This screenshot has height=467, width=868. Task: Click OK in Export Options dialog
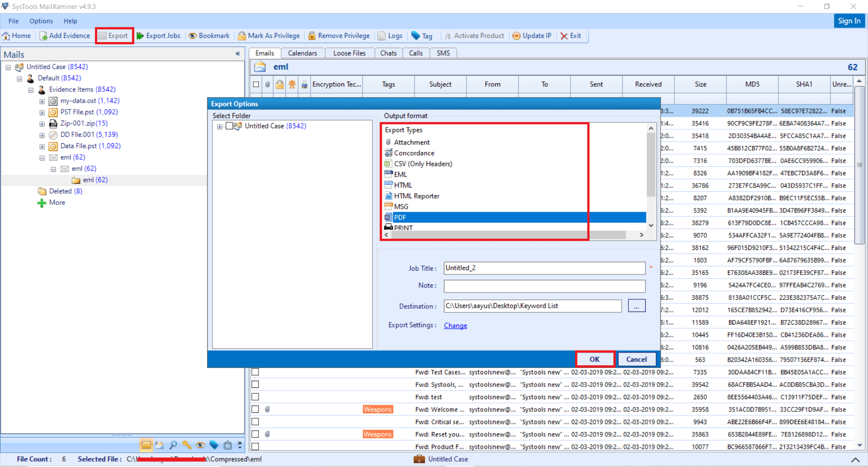tap(594, 359)
